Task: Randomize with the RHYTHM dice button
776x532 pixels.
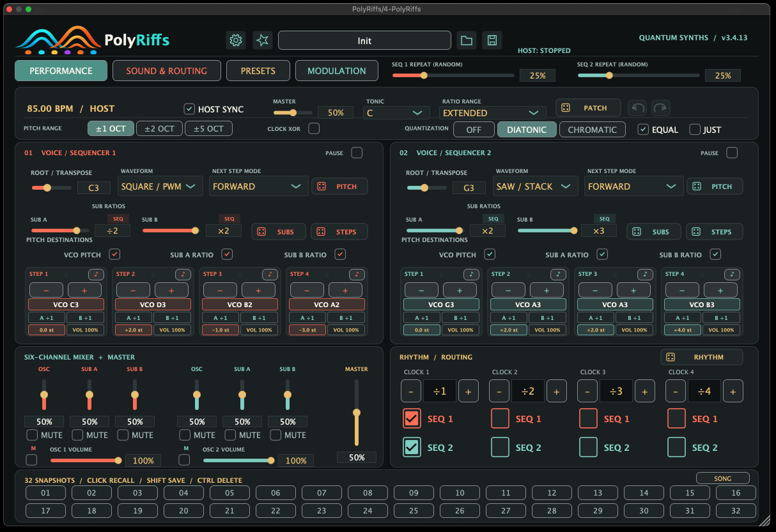Action: tap(701, 357)
